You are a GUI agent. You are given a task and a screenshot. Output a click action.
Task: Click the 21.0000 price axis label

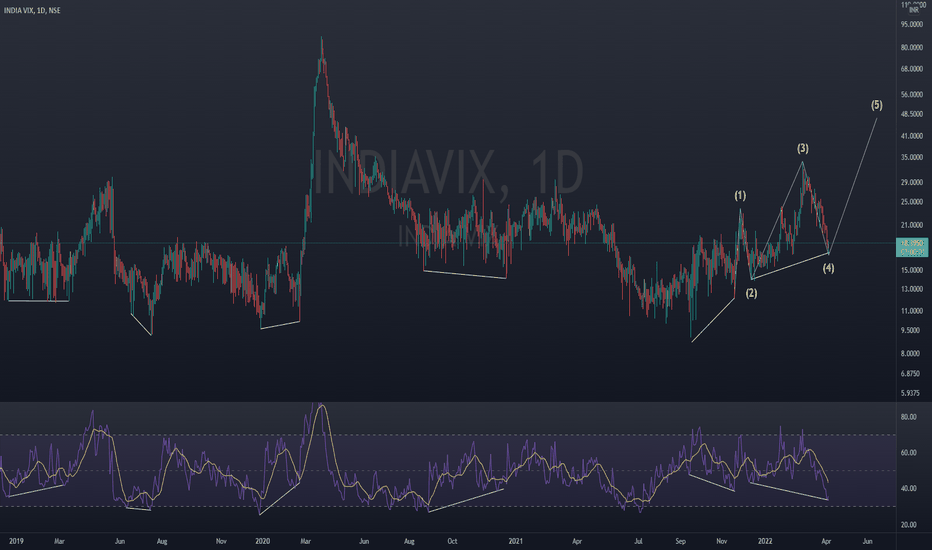[x=912, y=225]
